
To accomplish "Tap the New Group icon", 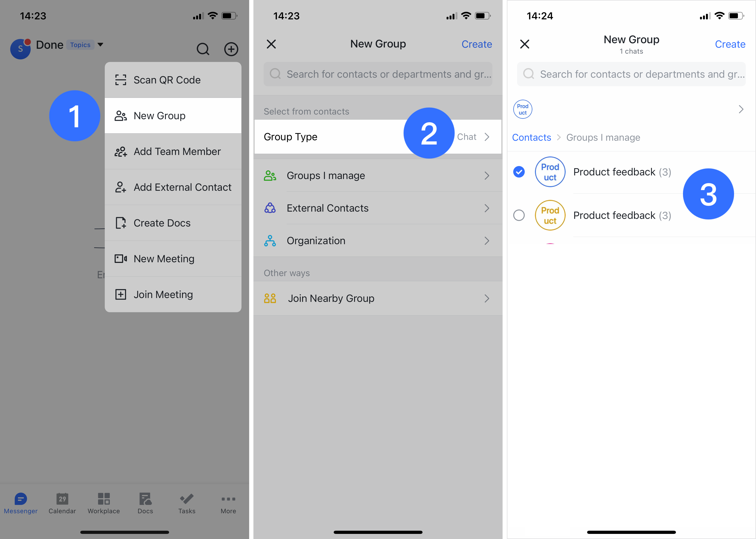I will coord(121,115).
